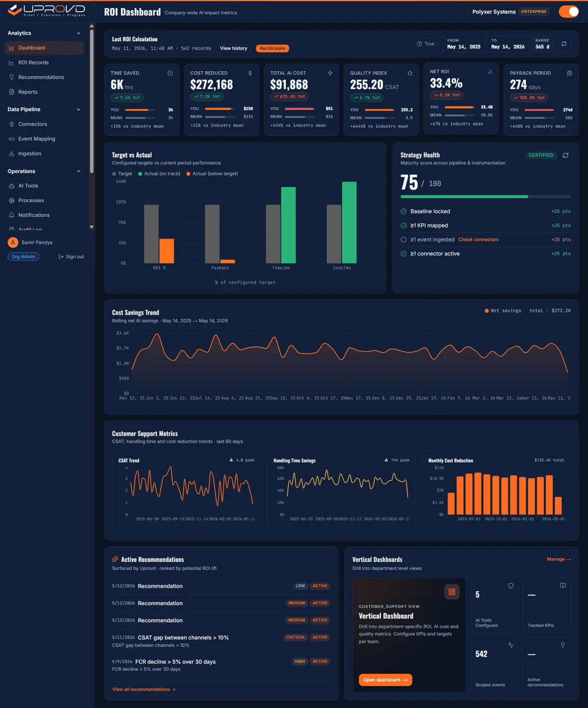Screen dimensions: 588x708
Task: Click the LOW severity badge
Action: (x=300, y=586)
